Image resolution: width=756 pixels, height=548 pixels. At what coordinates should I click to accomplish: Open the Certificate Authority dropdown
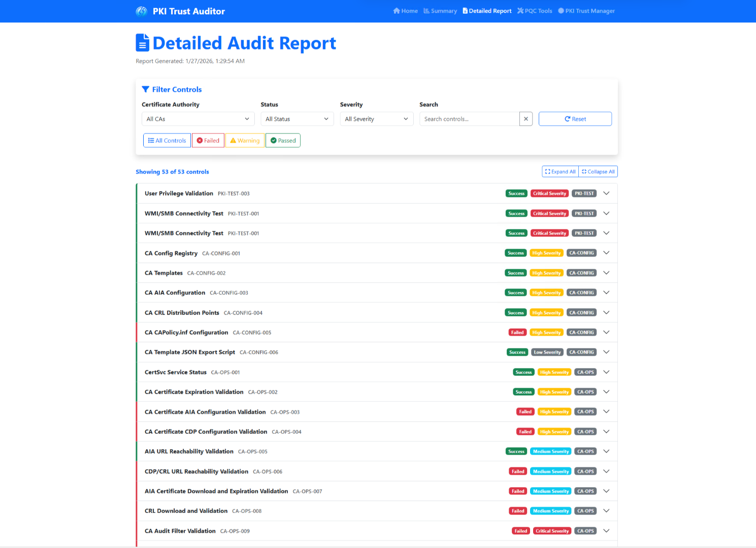click(x=198, y=119)
